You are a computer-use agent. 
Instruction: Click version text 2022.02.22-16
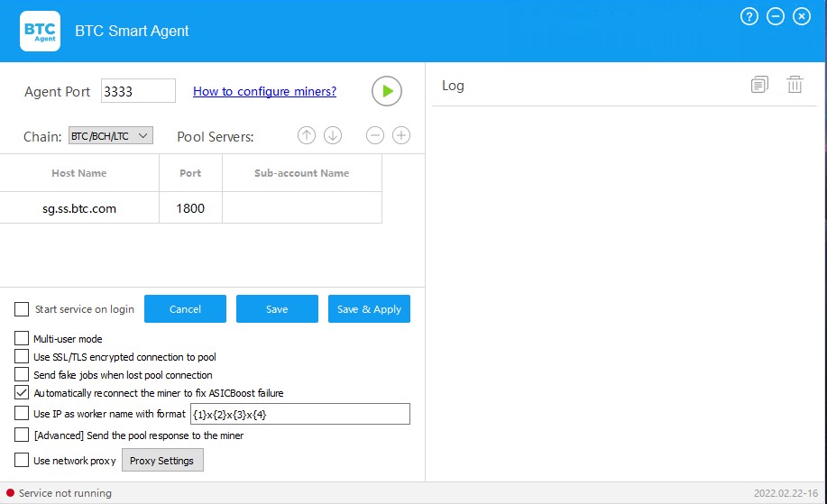[x=786, y=493]
